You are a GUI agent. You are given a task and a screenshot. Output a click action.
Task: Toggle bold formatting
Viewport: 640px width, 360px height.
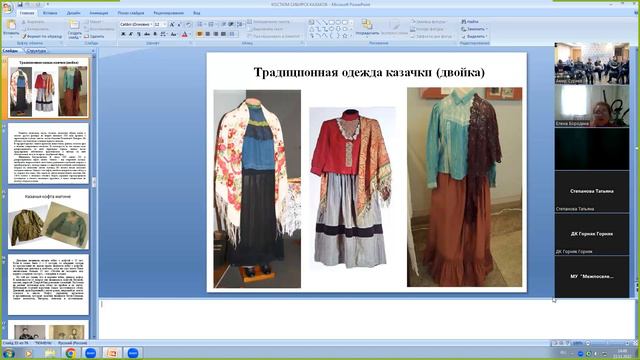click(123, 34)
